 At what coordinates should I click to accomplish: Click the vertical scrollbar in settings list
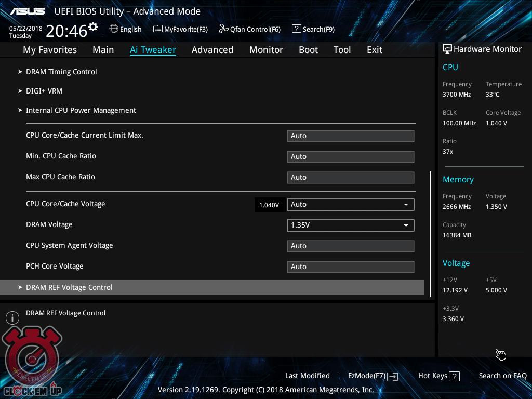(x=430, y=234)
